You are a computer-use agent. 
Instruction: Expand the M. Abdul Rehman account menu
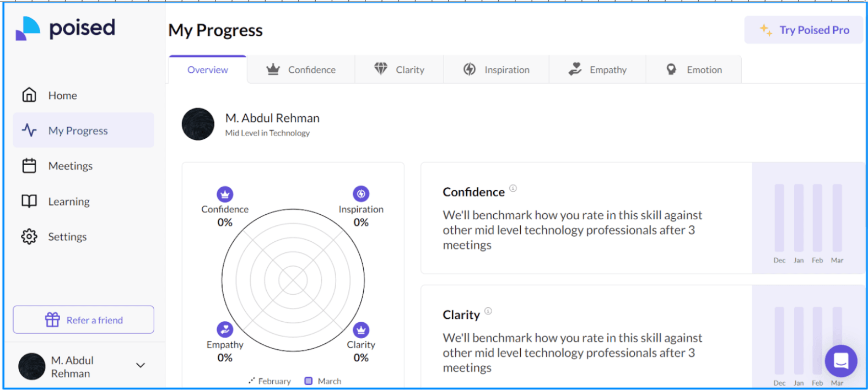[x=141, y=365]
